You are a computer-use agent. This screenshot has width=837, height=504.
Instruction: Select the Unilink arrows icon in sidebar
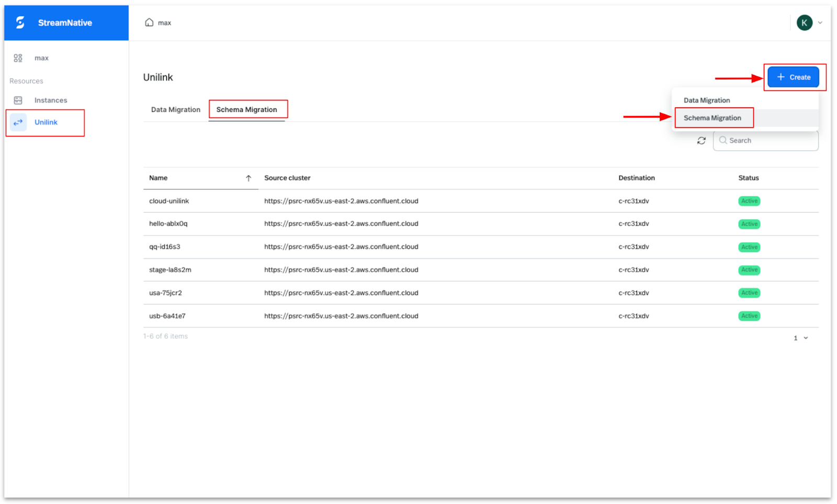coord(18,122)
